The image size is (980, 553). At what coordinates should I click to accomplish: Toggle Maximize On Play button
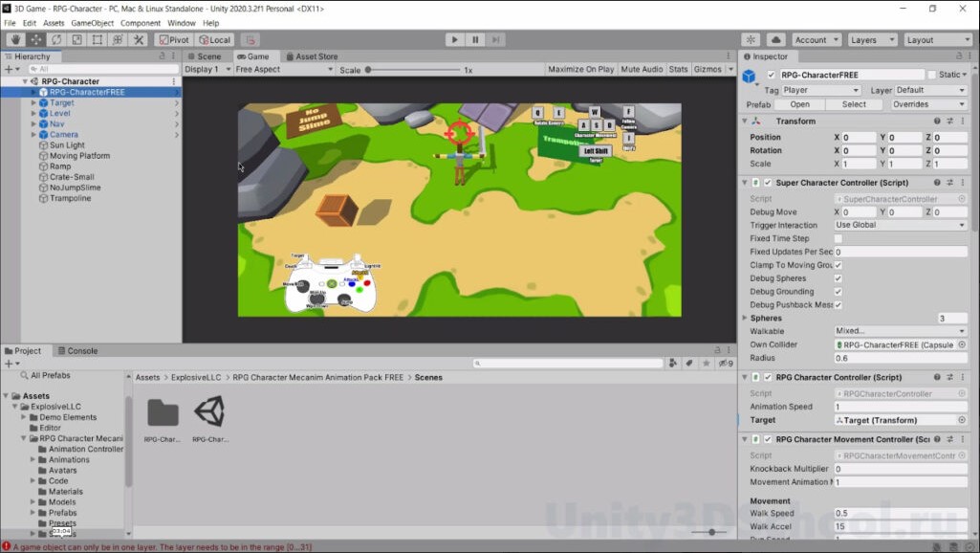[580, 70]
